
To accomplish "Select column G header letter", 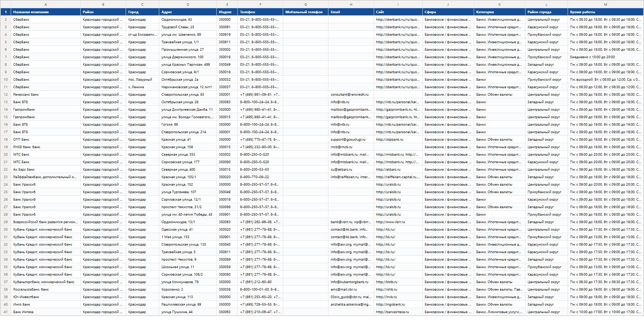I will (306, 4).
